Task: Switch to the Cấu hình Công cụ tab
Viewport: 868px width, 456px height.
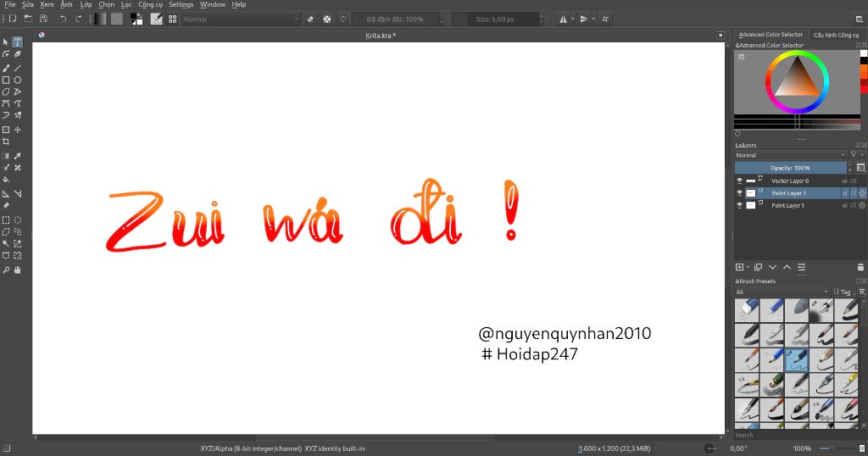Action: [836, 35]
